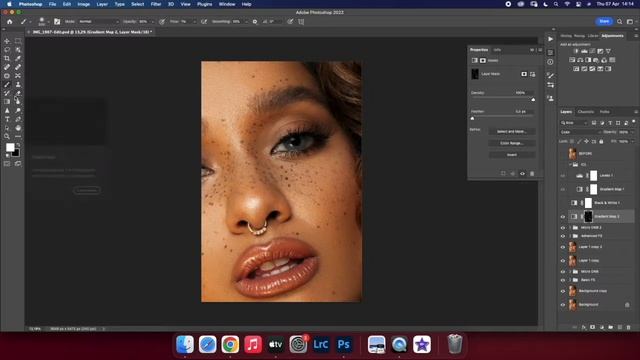Hide the Advanced FS group
The image size is (640, 360).
pyautogui.click(x=563, y=236)
